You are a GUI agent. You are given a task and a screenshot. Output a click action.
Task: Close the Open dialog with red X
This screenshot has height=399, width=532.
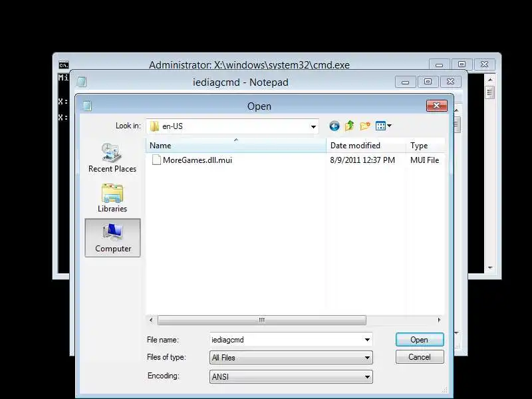437,106
